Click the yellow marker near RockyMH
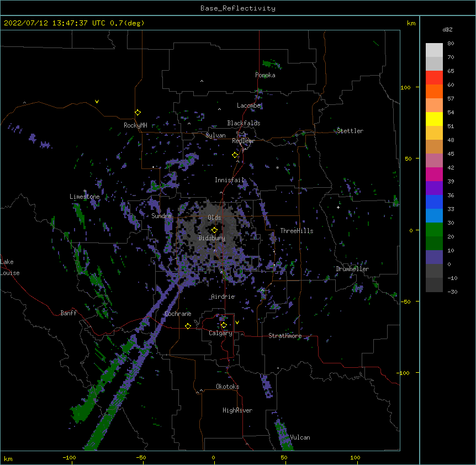 (x=137, y=112)
